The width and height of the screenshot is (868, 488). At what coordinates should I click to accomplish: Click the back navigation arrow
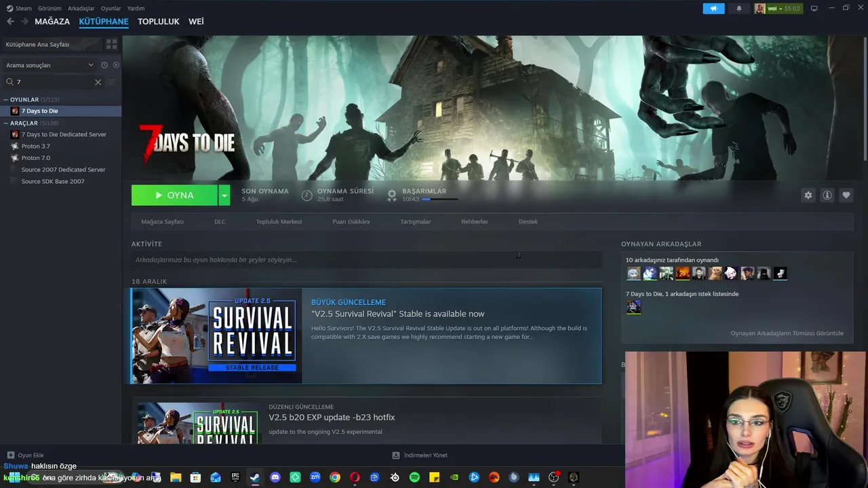[10, 22]
